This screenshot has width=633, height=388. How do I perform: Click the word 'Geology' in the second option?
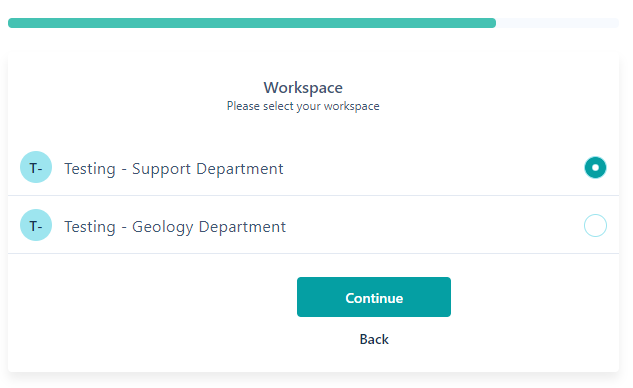pyautogui.click(x=163, y=227)
